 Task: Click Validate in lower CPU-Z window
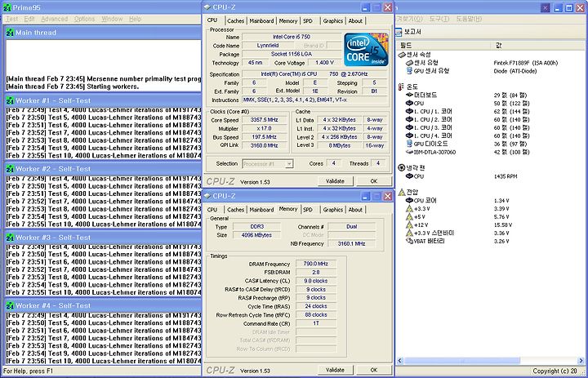(335, 370)
